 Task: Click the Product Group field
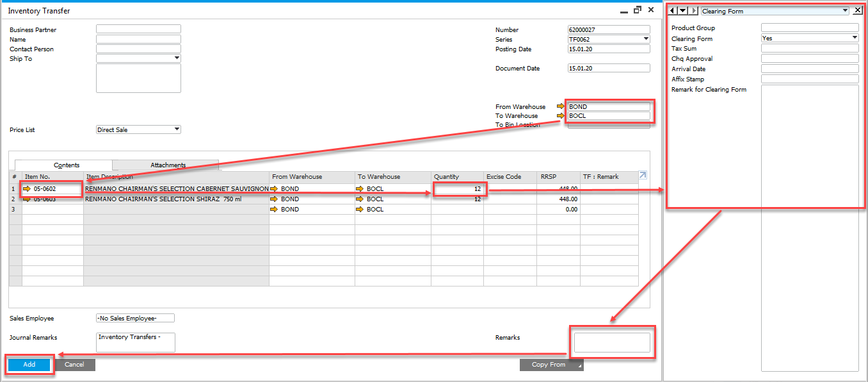pos(810,28)
